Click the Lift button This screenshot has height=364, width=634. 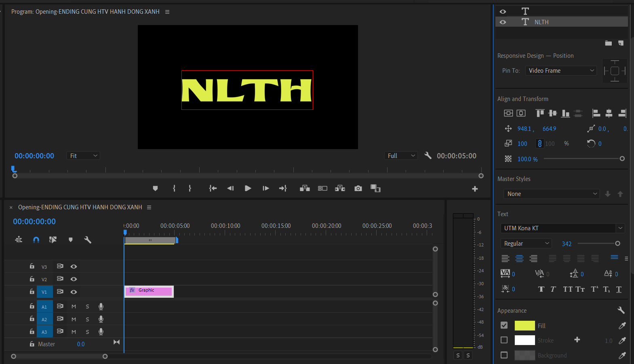tap(305, 188)
